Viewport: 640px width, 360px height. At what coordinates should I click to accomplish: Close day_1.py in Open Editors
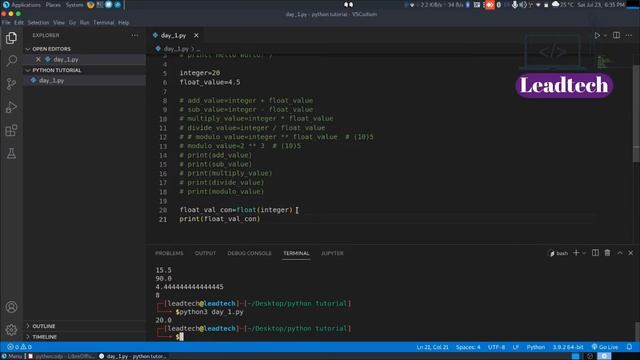coord(38,59)
